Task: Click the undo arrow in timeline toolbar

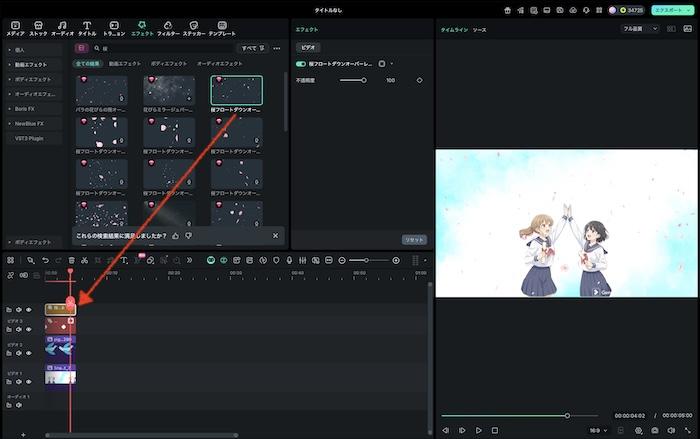Action: point(45,260)
